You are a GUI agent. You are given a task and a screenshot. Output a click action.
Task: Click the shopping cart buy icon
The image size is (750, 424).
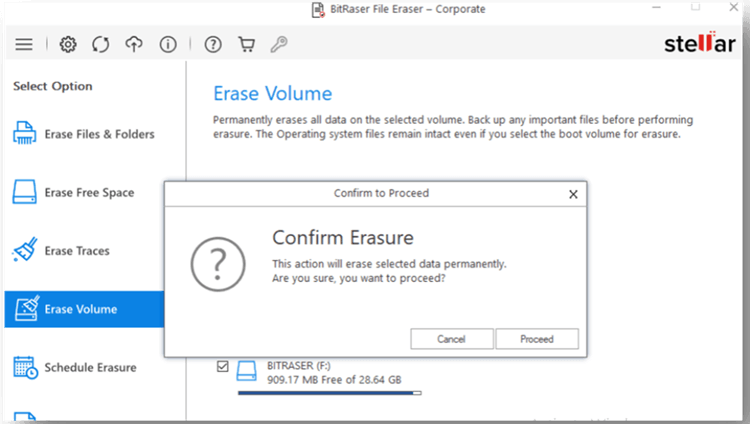tap(246, 44)
